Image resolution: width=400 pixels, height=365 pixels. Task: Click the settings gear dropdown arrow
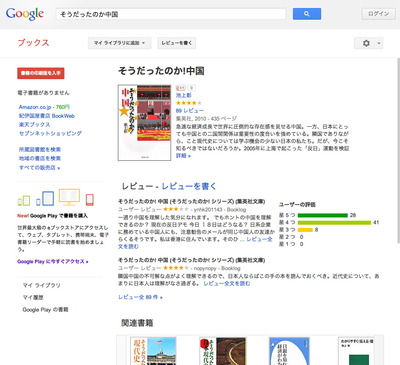coord(379,43)
